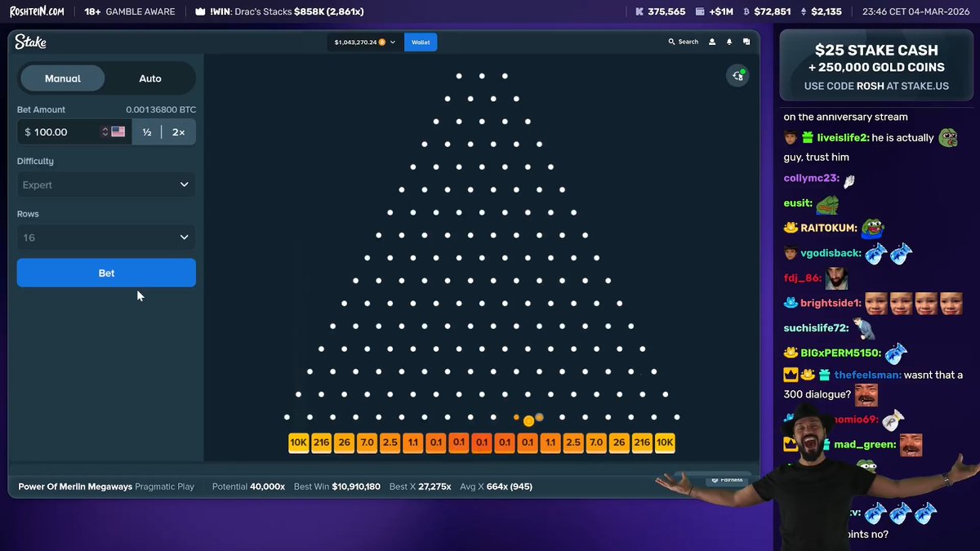Click the Bitcoin coin icon beside balance
The height and width of the screenshot is (551, 980).
(x=382, y=42)
